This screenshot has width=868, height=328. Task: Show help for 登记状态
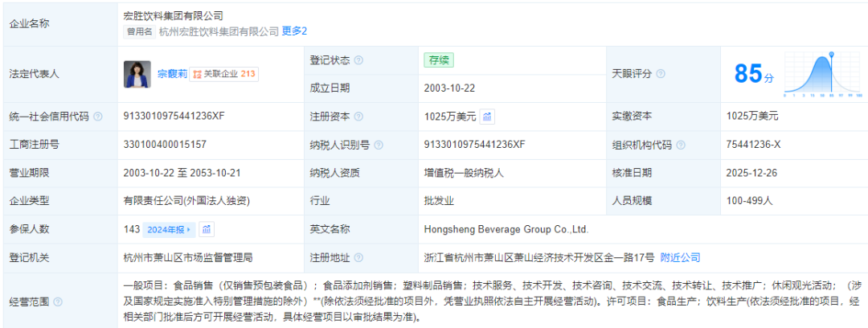pos(358,60)
